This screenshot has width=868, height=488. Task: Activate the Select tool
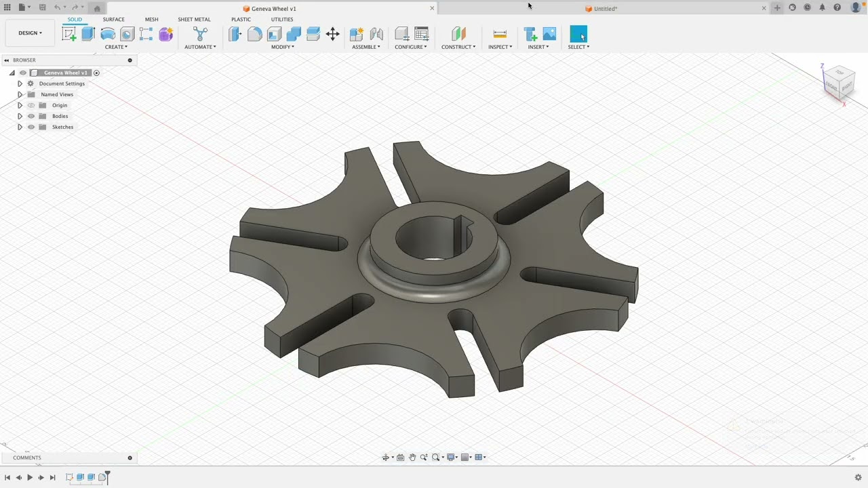pyautogui.click(x=578, y=34)
